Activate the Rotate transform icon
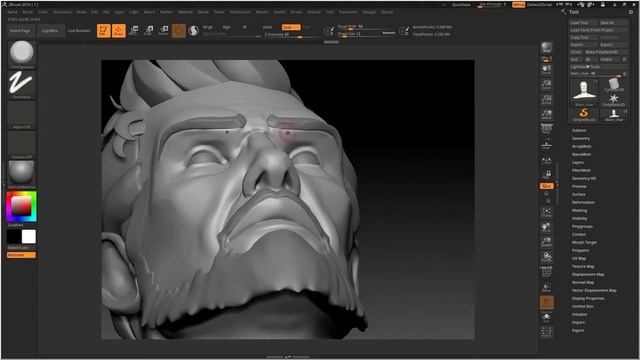This screenshot has height=360, width=640. tap(164, 31)
